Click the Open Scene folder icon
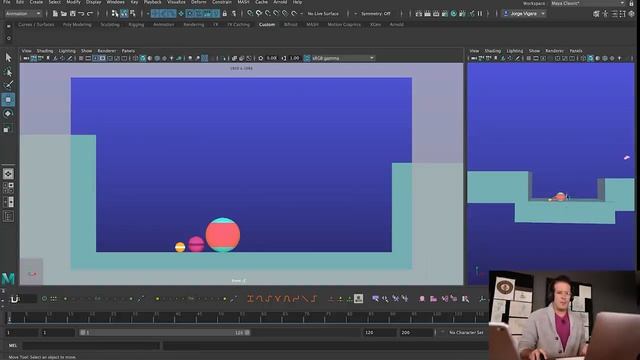The height and width of the screenshot is (360, 640). [x=64, y=13]
